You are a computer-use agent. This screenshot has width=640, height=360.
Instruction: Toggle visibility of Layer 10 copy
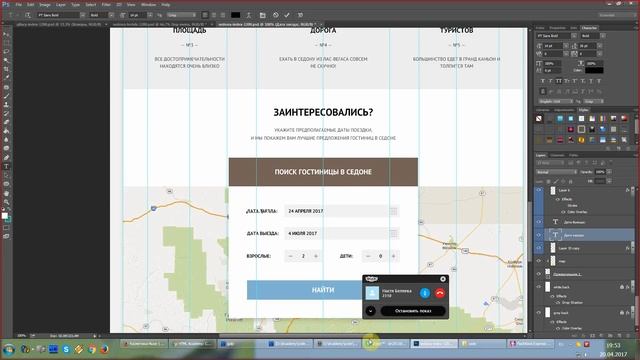pyautogui.click(x=538, y=248)
